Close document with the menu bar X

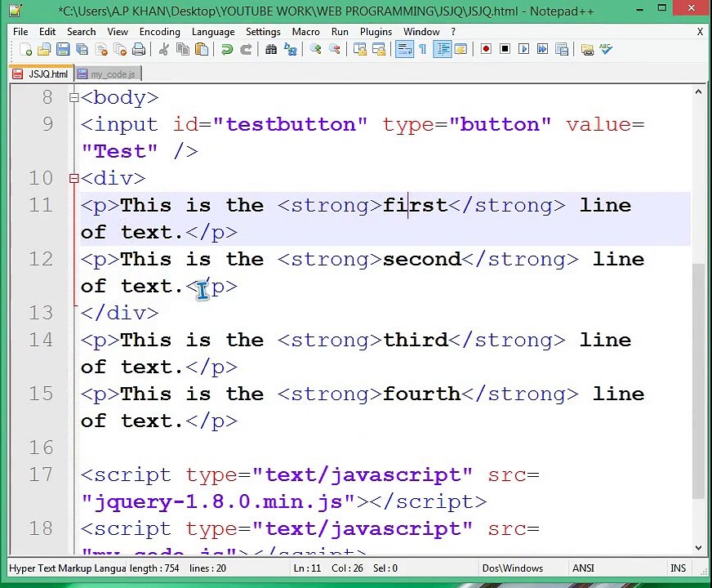[700, 31]
